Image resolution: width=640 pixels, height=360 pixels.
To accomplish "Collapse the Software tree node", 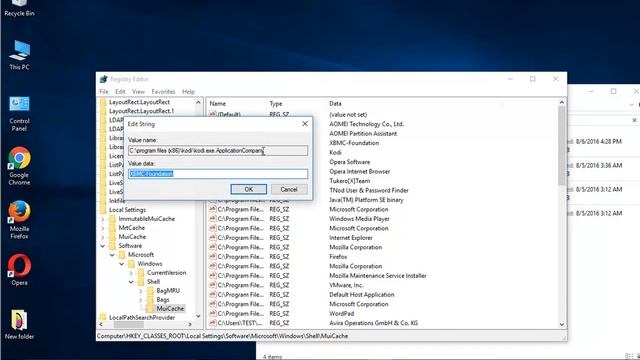I will tap(103, 246).
